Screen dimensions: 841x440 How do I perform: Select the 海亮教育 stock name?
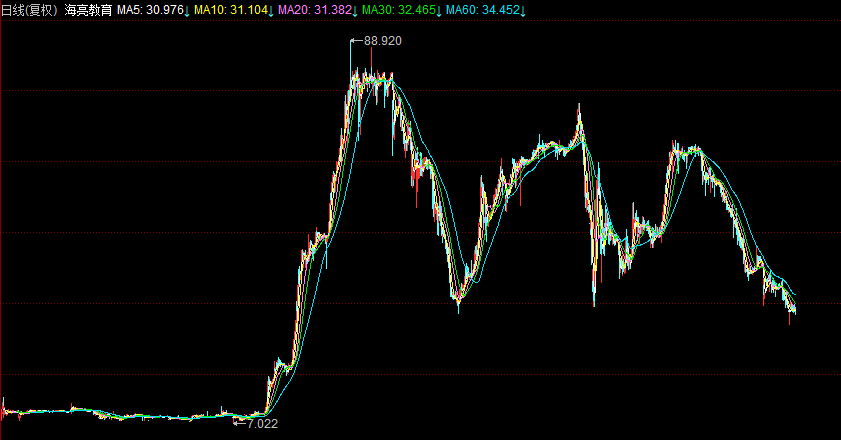click(88, 10)
